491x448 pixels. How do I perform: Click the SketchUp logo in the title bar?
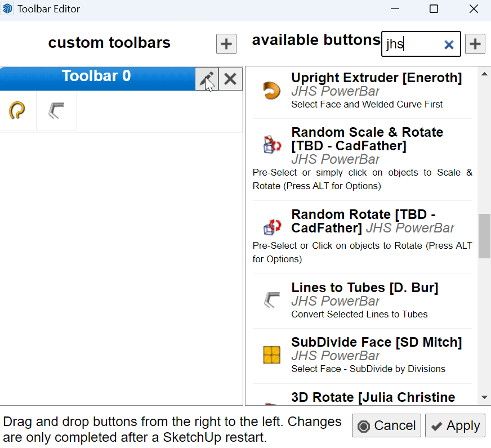[7, 9]
